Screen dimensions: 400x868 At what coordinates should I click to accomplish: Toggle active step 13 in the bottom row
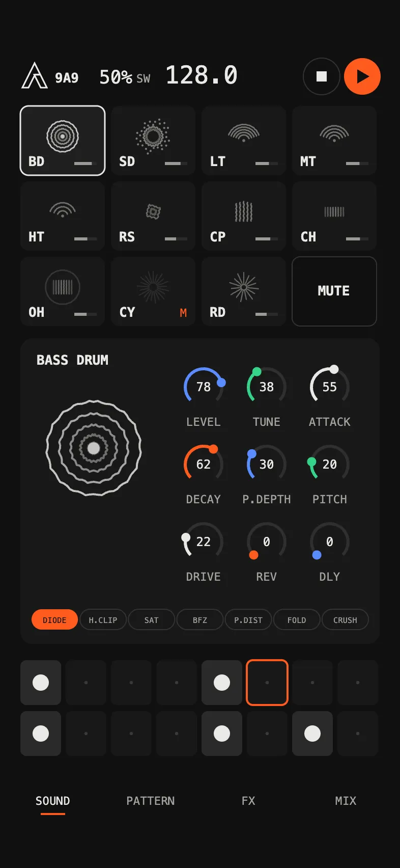tap(222, 734)
